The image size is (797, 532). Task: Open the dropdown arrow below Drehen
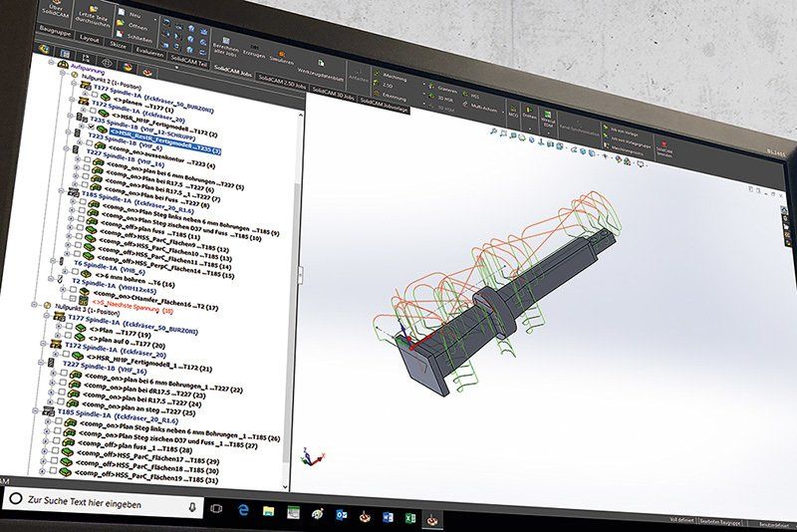tap(529, 130)
